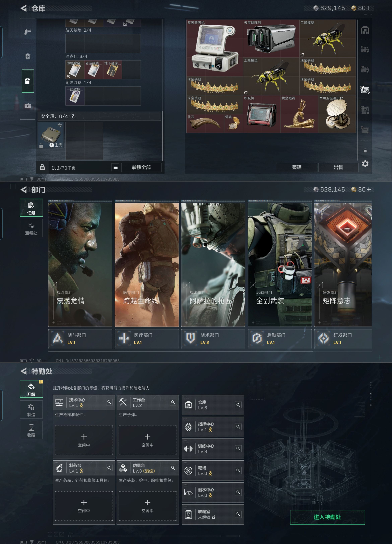This screenshot has width=392, height=544.
Task: Open 后勤部门 LV.1 department button
Action: (280, 339)
